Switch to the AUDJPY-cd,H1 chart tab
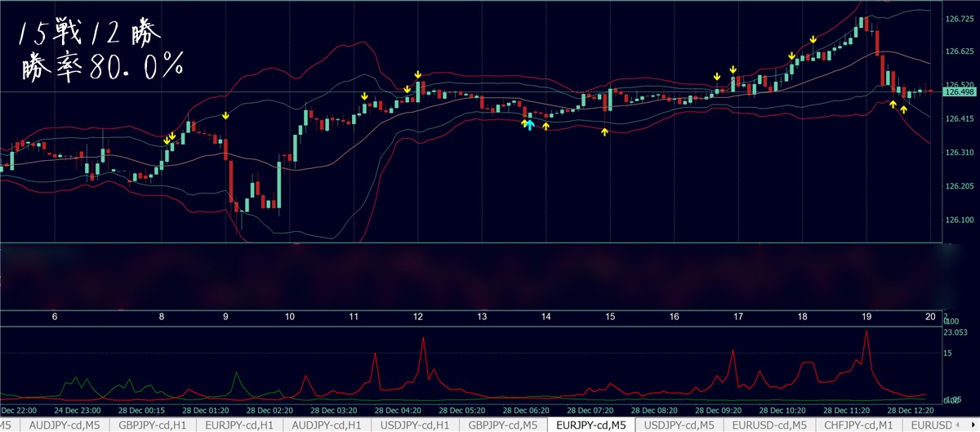The width and height of the screenshot is (980, 432). tap(327, 425)
